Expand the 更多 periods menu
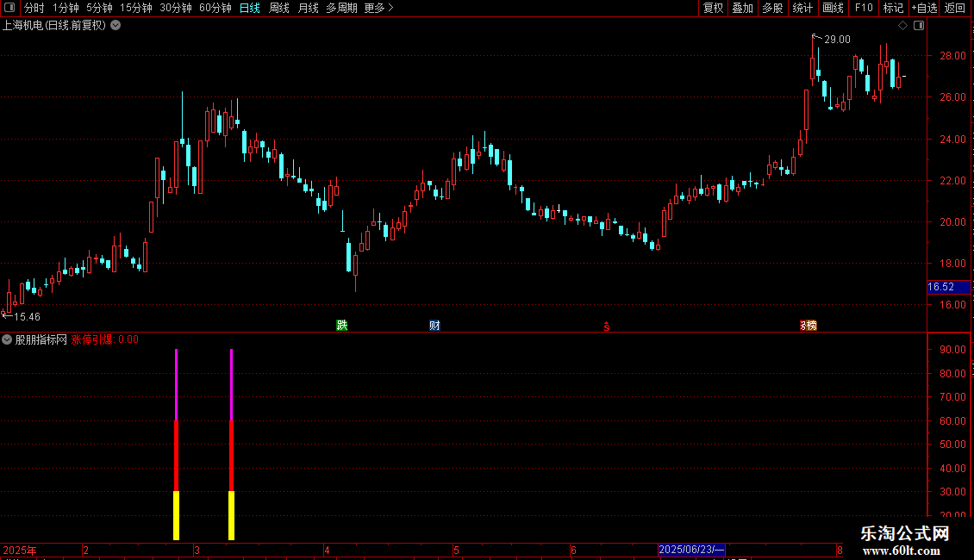Image resolution: width=974 pixels, height=560 pixels. pos(378,8)
